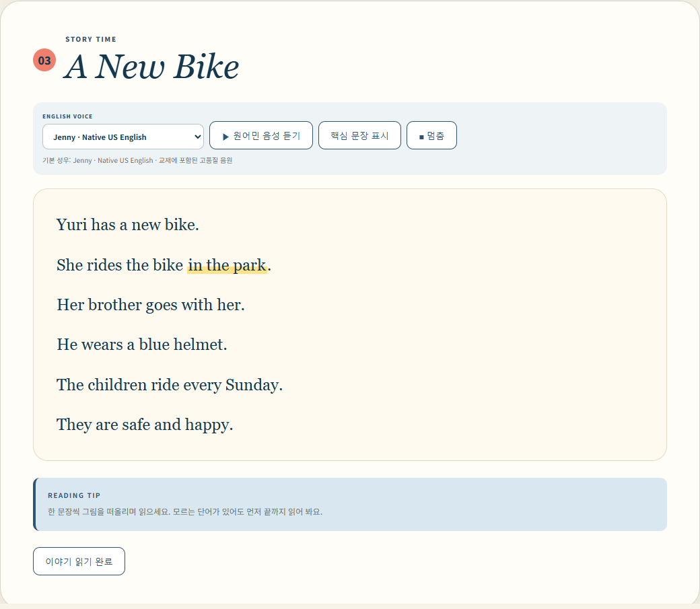
Task: Click the ENGLISH VOICE label
Action: click(x=67, y=116)
